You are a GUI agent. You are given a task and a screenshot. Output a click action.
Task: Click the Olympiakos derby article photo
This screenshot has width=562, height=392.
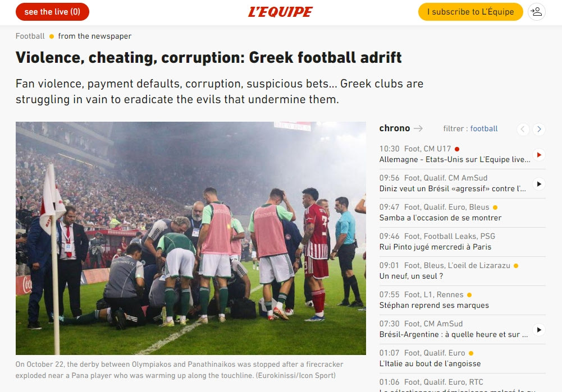click(x=191, y=238)
